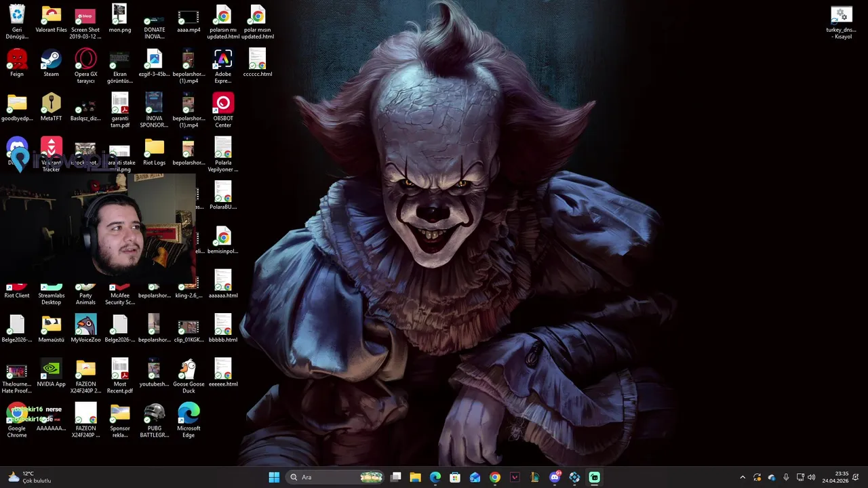868x488 pixels.
Task: Open the goodbyedp folder
Action: [17, 107]
